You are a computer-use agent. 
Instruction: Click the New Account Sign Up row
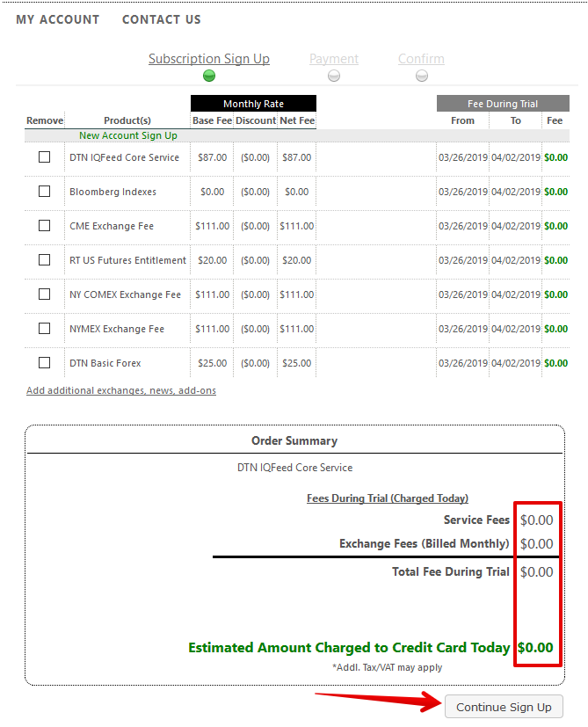(128, 136)
